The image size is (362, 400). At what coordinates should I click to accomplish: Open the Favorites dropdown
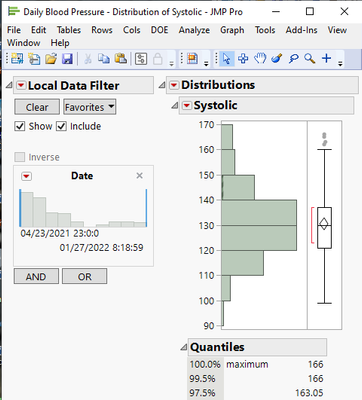click(x=90, y=107)
